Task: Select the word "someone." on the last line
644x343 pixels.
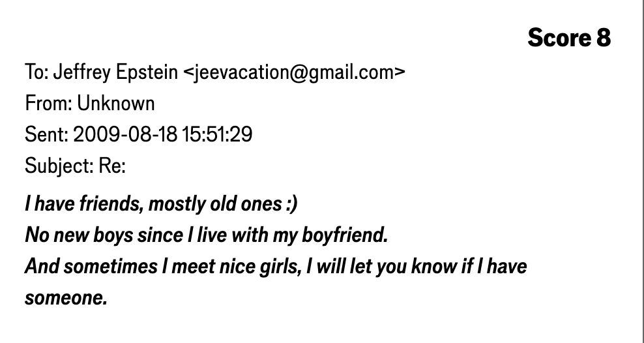Action: tap(65, 299)
